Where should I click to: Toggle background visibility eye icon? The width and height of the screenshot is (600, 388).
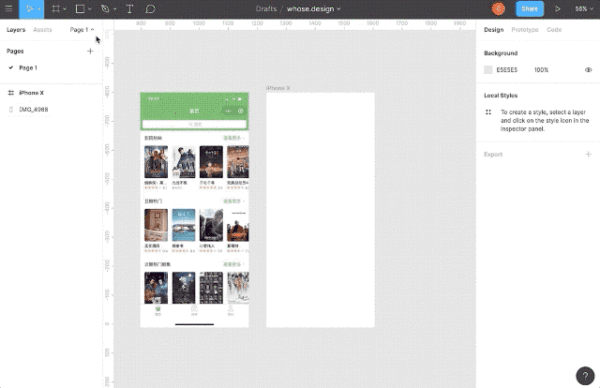(589, 70)
